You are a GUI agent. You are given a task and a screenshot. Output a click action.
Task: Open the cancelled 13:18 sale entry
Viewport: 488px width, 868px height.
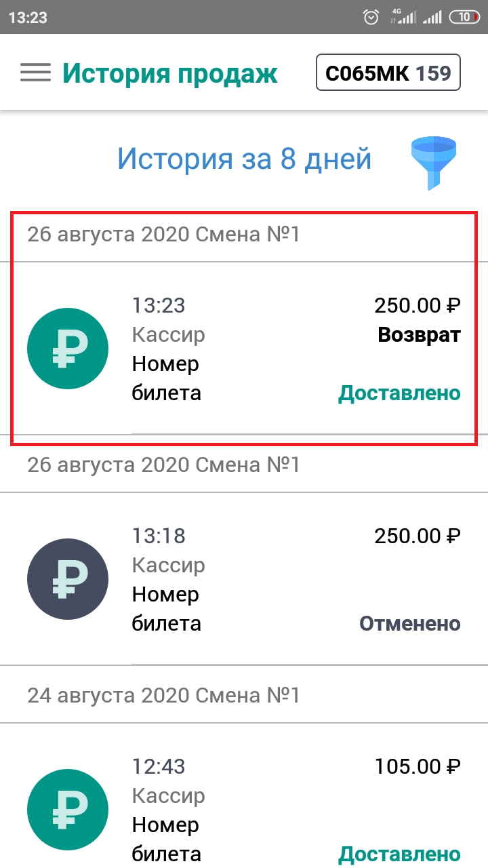(244, 578)
